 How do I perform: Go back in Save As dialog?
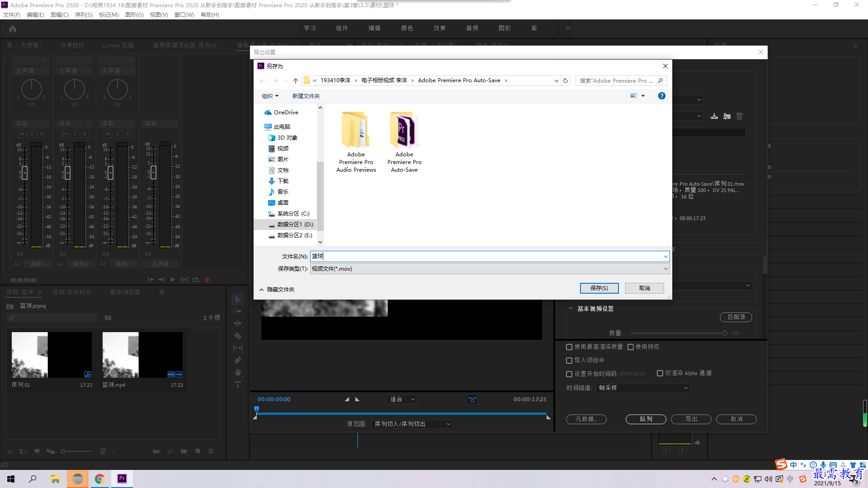(x=263, y=81)
